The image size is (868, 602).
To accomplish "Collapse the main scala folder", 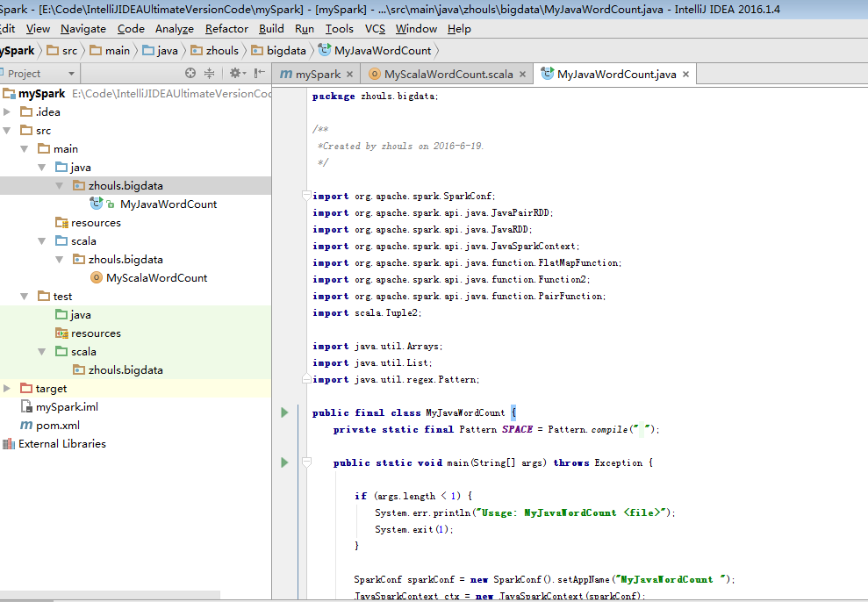I will coord(42,240).
